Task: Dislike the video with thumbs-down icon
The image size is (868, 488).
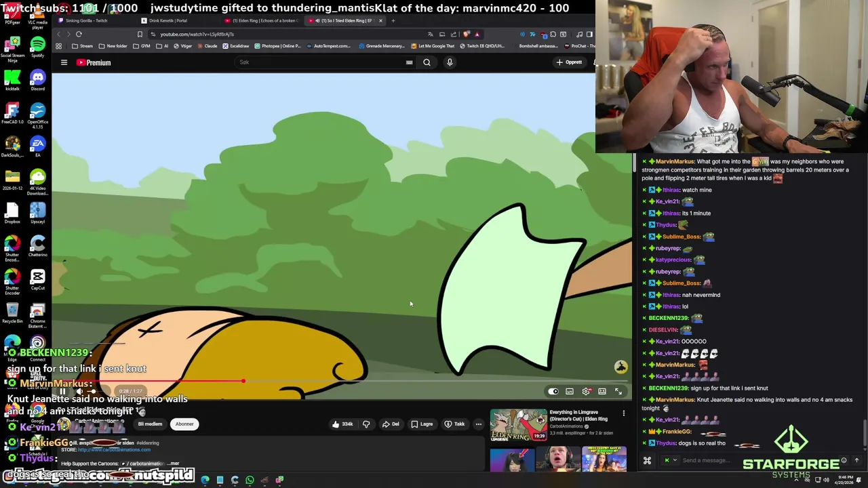Action: tap(366, 424)
